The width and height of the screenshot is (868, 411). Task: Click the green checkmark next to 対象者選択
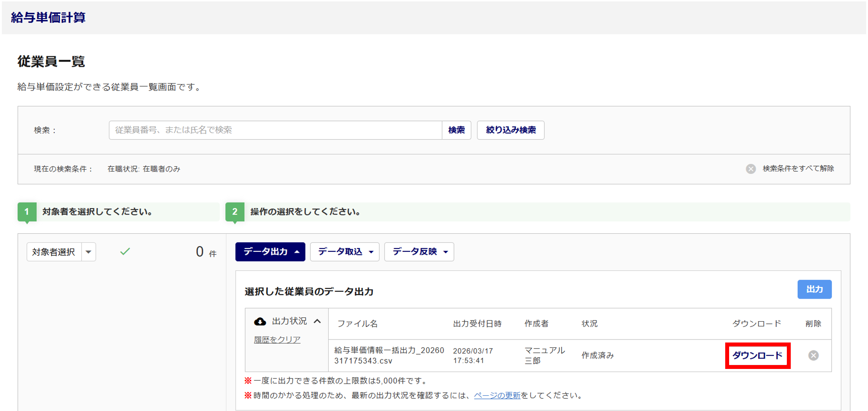tap(125, 251)
